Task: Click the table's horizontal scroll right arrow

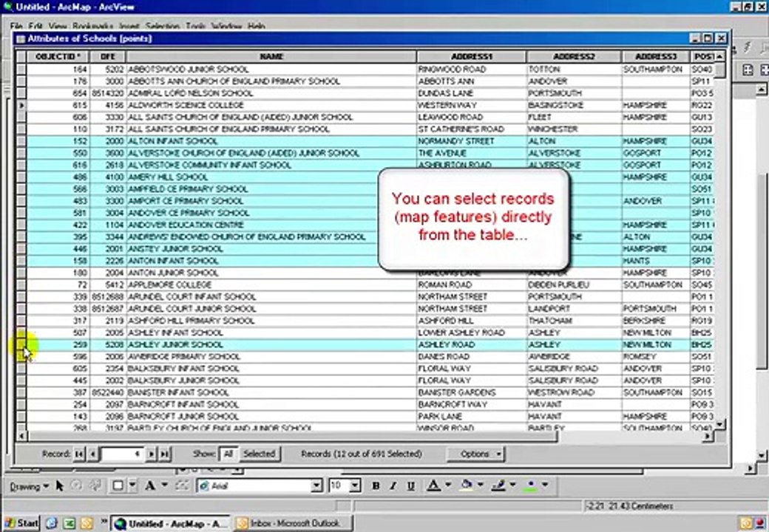Action: 708,435
